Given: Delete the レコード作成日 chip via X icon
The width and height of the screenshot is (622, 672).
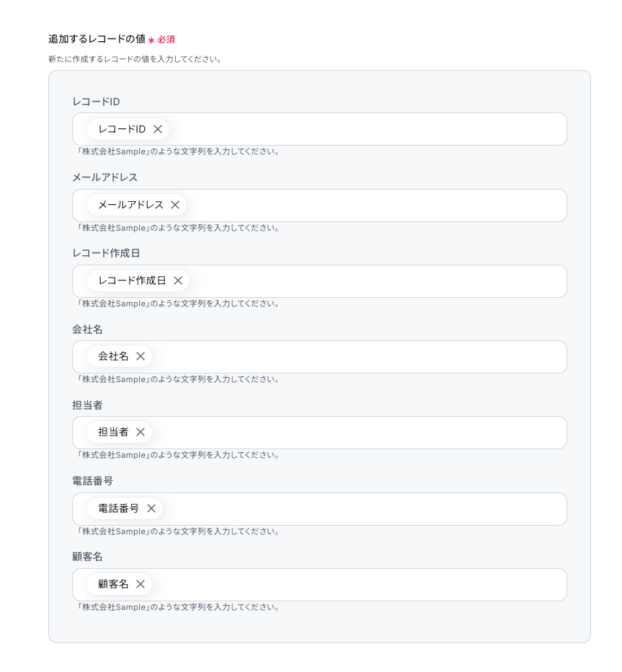Looking at the screenshot, I should [x=178, y=280].
